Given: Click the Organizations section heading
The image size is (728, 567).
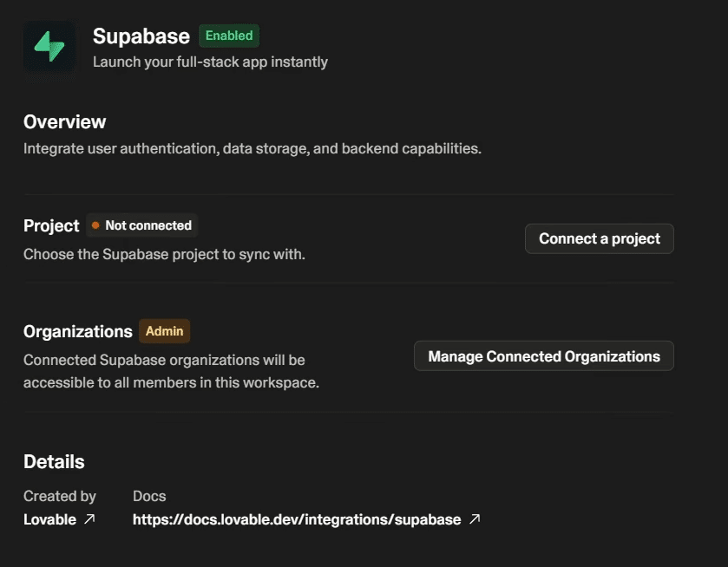Looking at the screenshot, I should click(78, 332).
